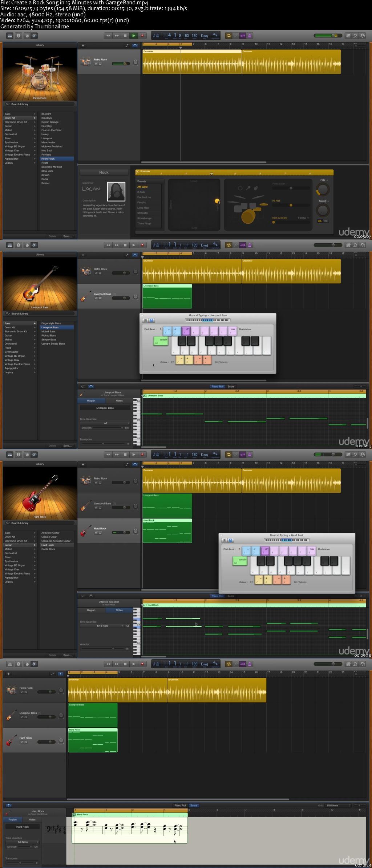Open the Grid 1/16 Note dropdown in the Score editor
Screen dimensions: 372x868
[x=339, y=805]
